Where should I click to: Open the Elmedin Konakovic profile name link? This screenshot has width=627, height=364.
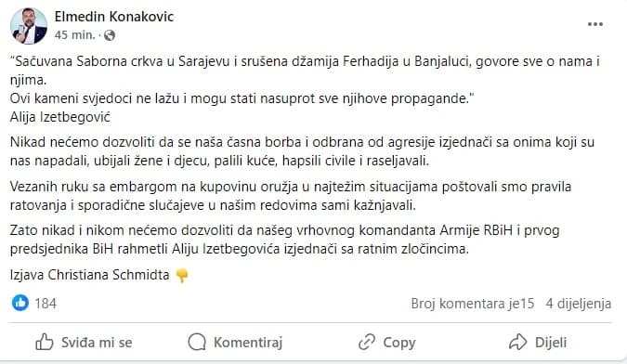point(114,17)
